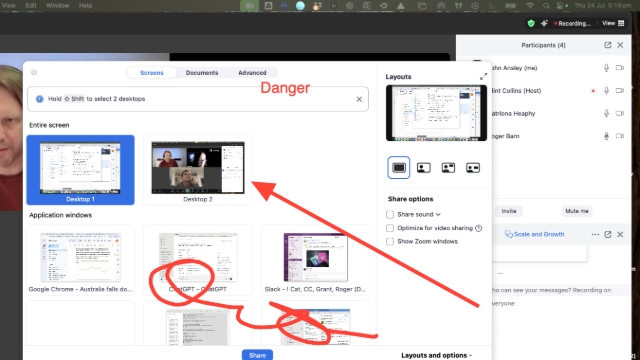This screenshot has width=640, height=360.
Task: Open the View menu in menu bar
Action: click(x=8, y=6)
